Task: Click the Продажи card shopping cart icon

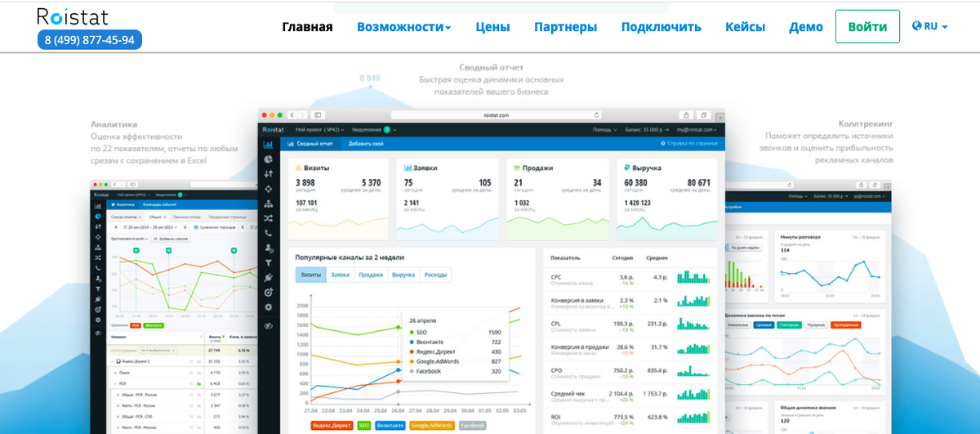Action: pyautogui.click(x=518, y=168)
